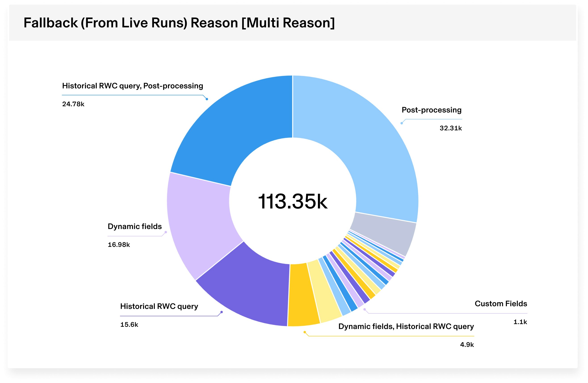Click the Post-processing label text
This screenshot has height=383, width=588.
(431, 110)
